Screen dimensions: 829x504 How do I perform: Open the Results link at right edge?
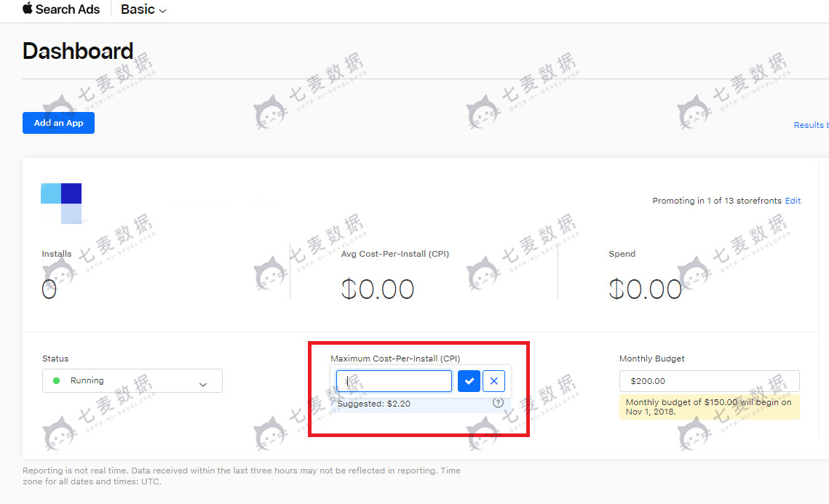coord(810,125)
